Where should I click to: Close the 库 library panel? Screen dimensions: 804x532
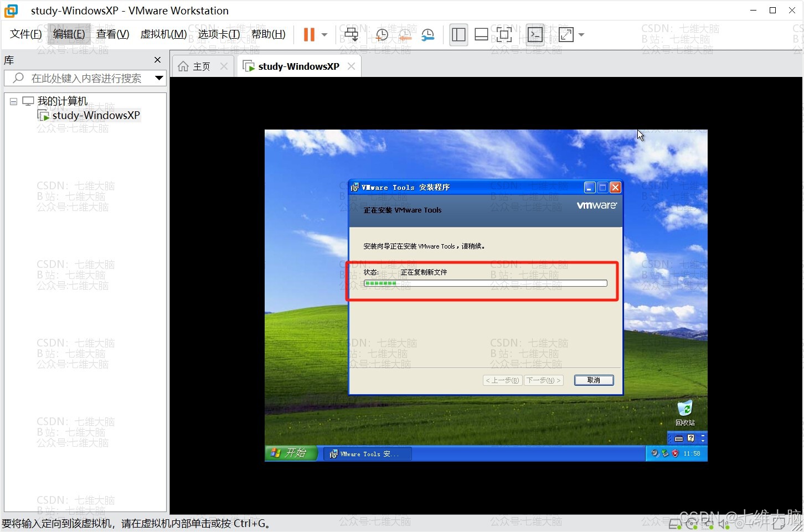tap(157, 60)
